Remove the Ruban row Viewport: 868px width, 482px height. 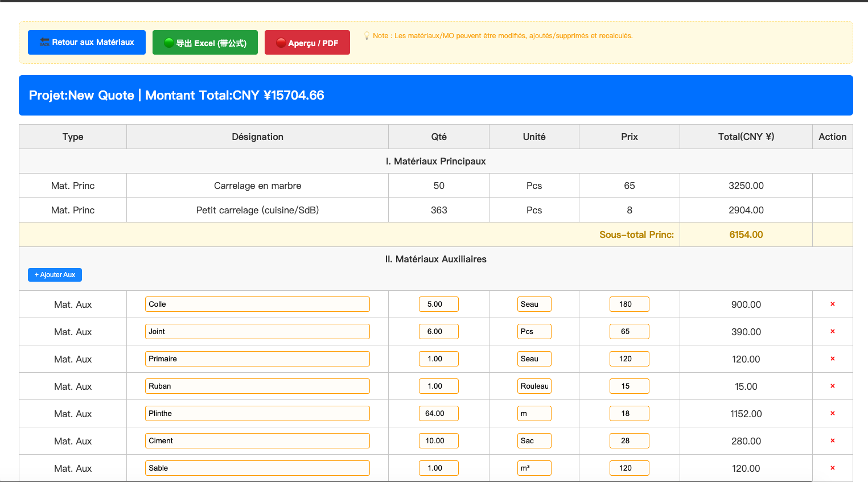point(832,386)
